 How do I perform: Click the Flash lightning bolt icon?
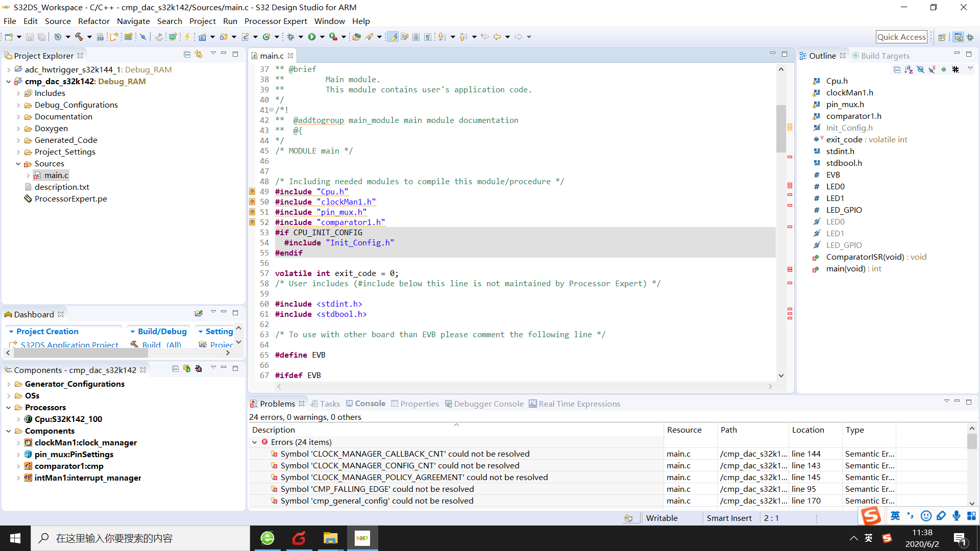coord(187,37)
